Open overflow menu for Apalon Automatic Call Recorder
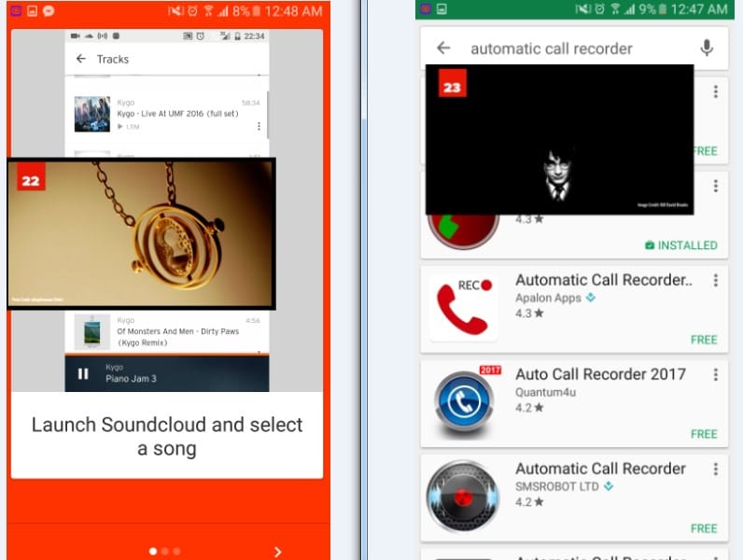 [x=715, y=280]
